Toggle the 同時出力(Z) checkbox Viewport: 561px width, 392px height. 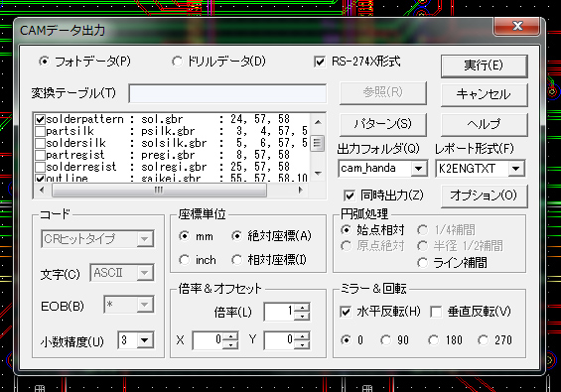click(x=350, y=196)
